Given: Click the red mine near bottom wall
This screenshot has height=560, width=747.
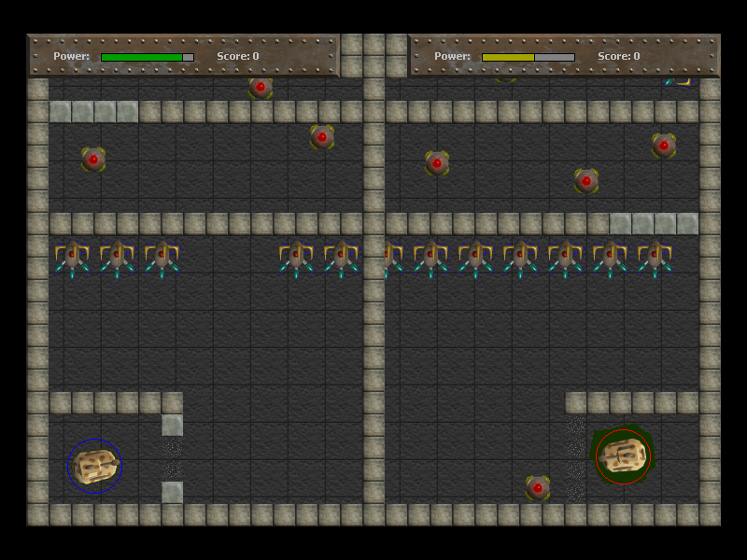Looking at the screenshot, I should coord(538,487).
